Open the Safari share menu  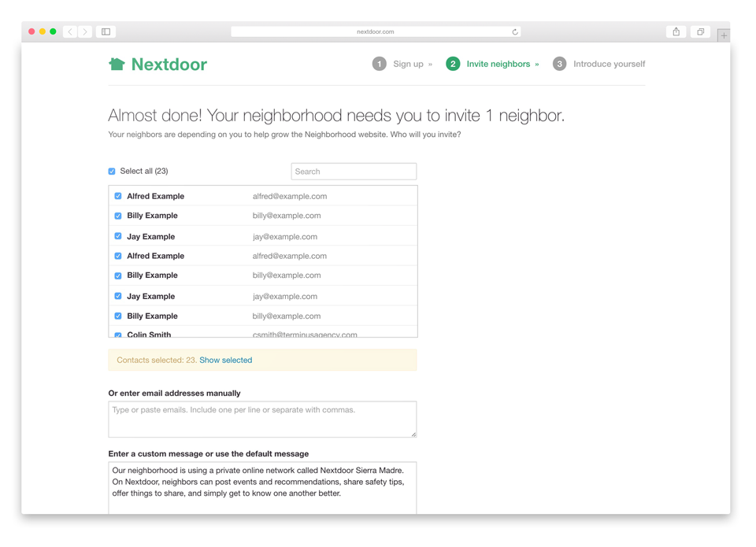(x=676, y=31)
